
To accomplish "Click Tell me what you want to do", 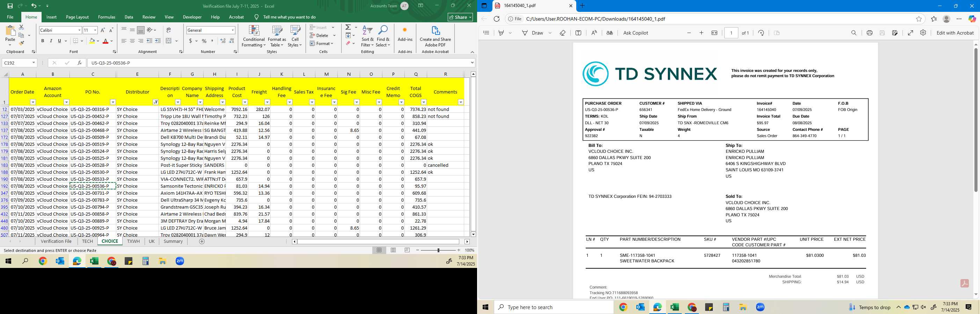I will [x=289, y=17].
